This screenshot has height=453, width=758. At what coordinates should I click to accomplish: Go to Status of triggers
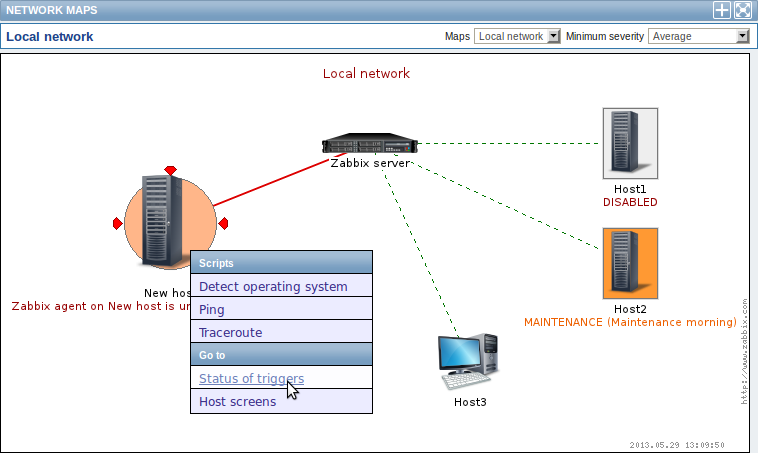click(x=281, y=379)
